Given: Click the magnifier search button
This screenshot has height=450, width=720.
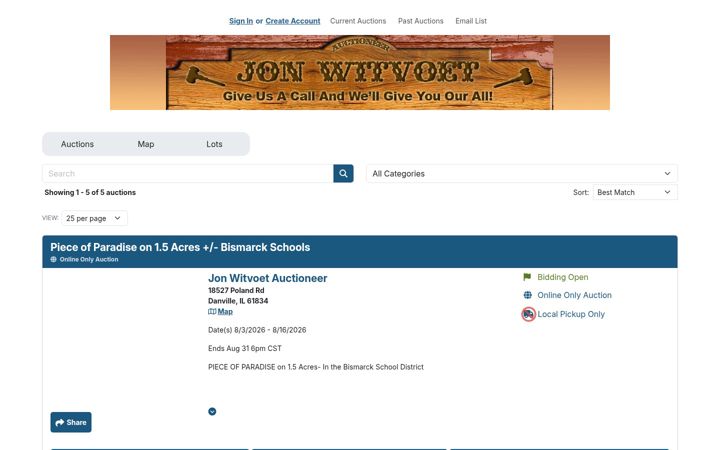Looking at the screenshot, I should 343,174.
